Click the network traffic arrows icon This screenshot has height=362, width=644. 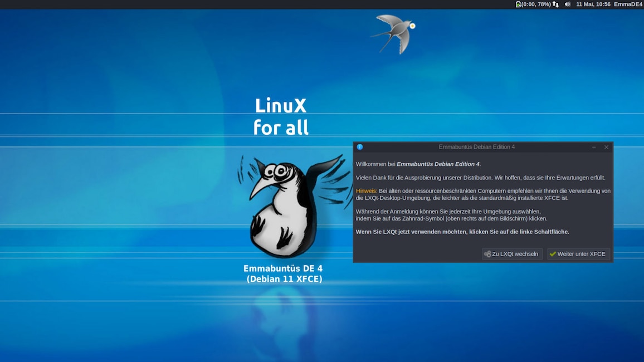click(555, 4)
